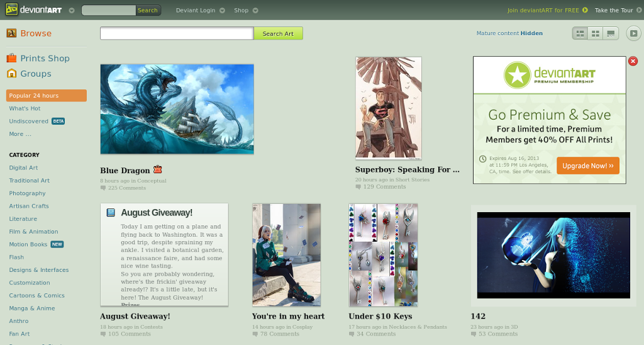
Task: Browse Photography category
Action: click(27, 193)
